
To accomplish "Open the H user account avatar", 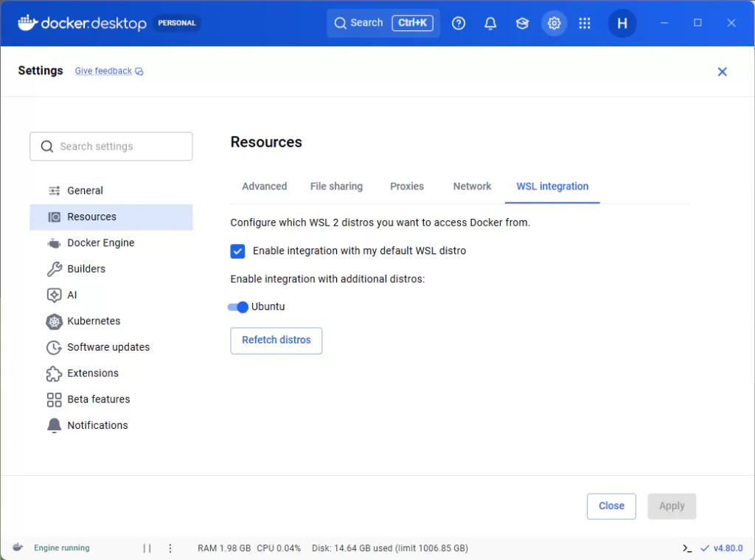I will click(x=622, y=23).
